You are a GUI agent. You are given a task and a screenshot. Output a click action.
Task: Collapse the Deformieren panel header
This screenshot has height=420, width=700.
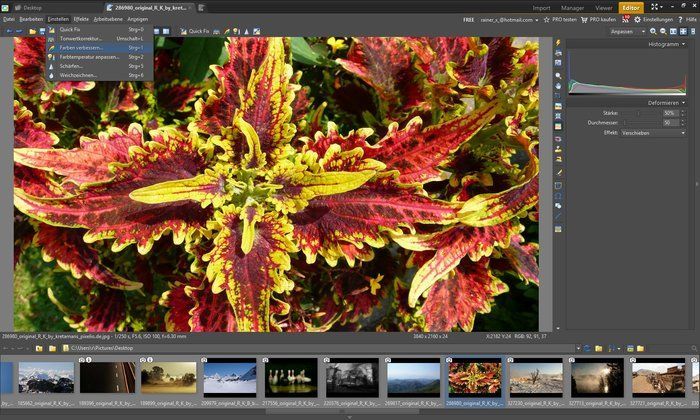(x=626, y=103)
